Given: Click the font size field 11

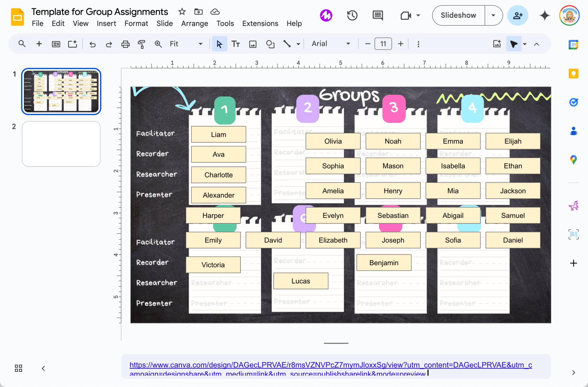Looking at the screenshot, I should [383, 44].
